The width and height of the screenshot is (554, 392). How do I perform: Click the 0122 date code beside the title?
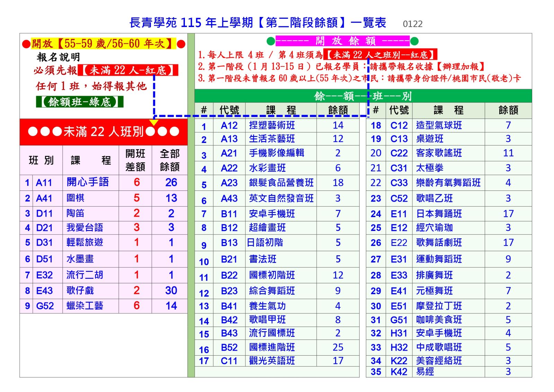click(x=412, y=24)
